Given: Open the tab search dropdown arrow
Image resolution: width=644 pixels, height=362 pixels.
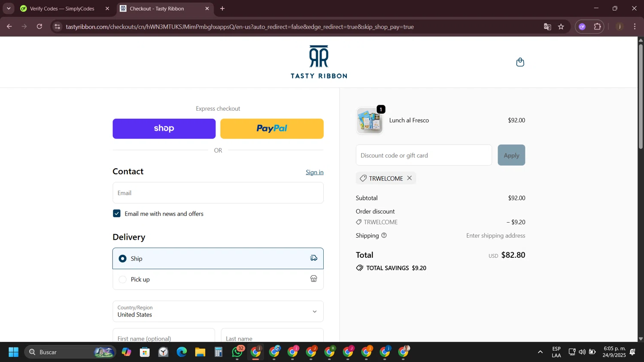Looking at the screenshot, I should [9, 9].
